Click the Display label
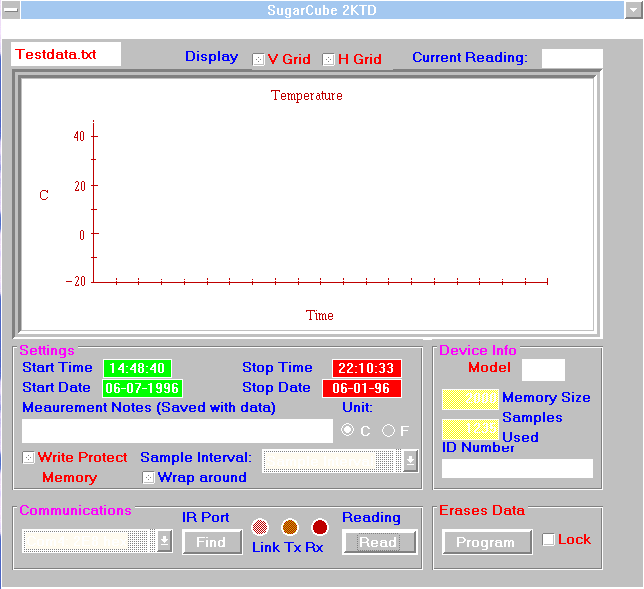 [x=211, y=57]
